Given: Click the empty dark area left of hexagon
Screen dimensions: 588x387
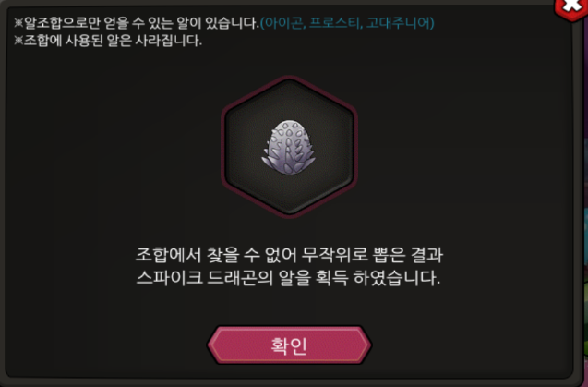Looking at the screenshot, I should coord(113,146).
